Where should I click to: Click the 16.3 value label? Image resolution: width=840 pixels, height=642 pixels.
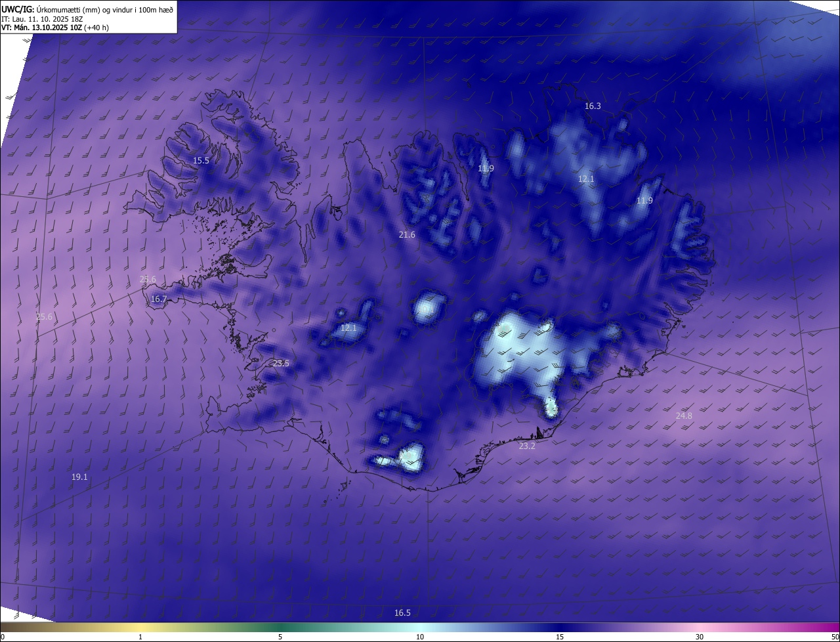click(x=593, y=106)
